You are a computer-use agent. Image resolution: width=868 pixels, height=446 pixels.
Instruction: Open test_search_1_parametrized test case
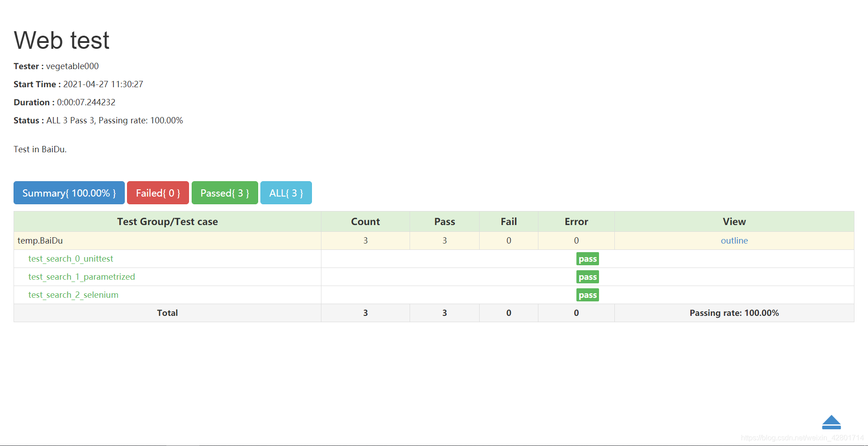(81, 277)
